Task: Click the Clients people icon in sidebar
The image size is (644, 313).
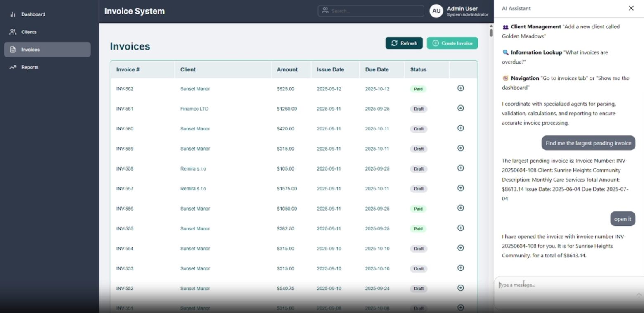Action: pyautogui.click(x=13, y=32)
